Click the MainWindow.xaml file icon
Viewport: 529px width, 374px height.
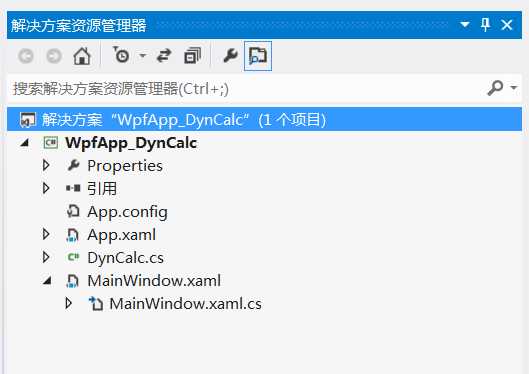[x=72, y=281]
